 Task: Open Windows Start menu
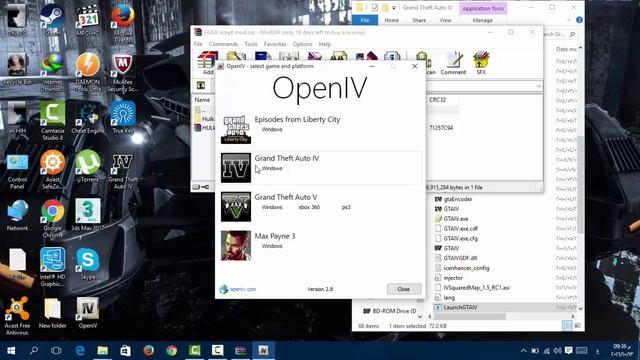click(x=11, y=351)
